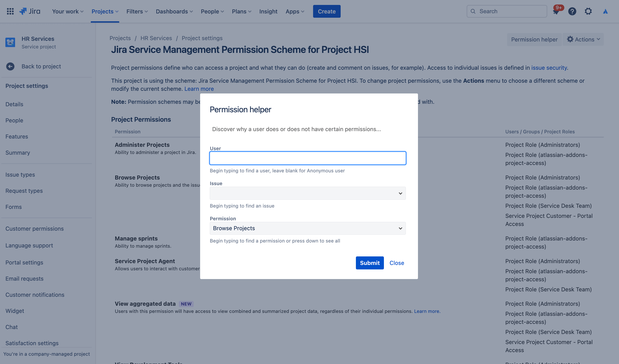Click the Permission helper button top right
Screen dimensions: 619x364
point(534,39)
